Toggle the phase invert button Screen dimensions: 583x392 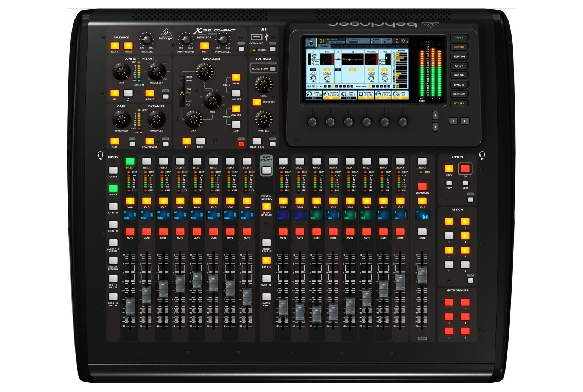128,93
